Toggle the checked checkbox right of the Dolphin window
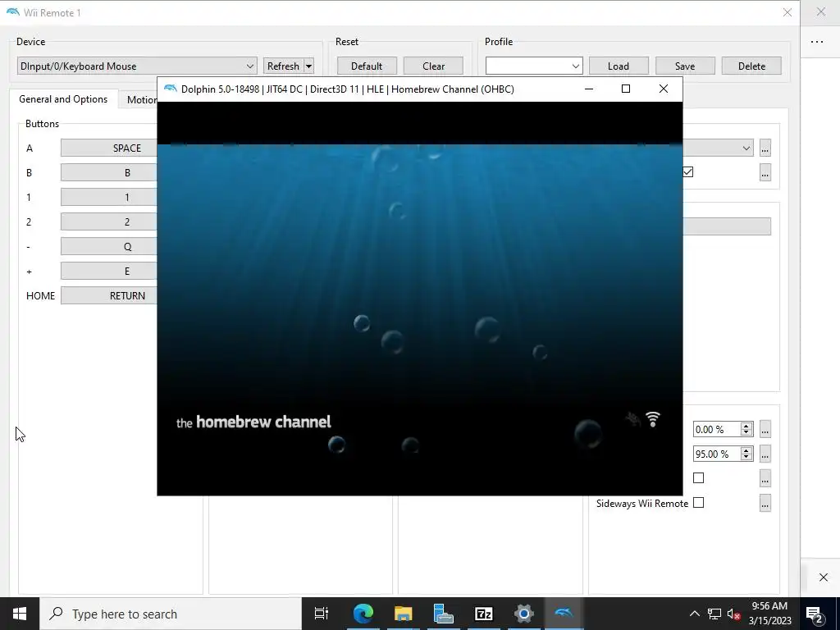Viewport: 840px width, 630px height. tap(688, 172)
